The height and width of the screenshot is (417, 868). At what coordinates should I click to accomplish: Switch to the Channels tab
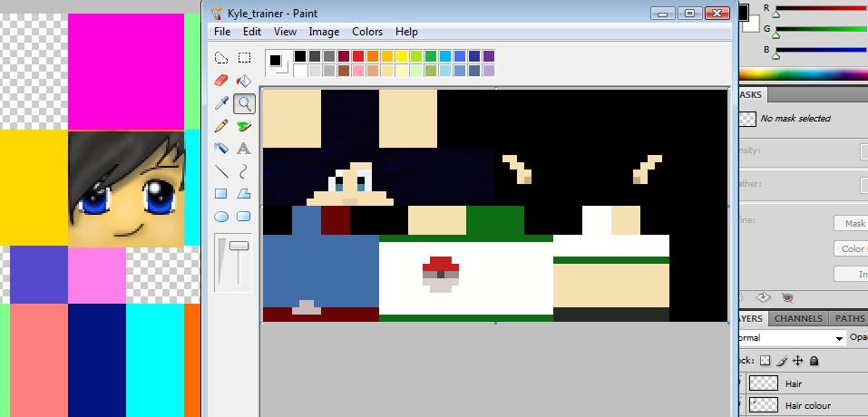[x=798, y=319]
